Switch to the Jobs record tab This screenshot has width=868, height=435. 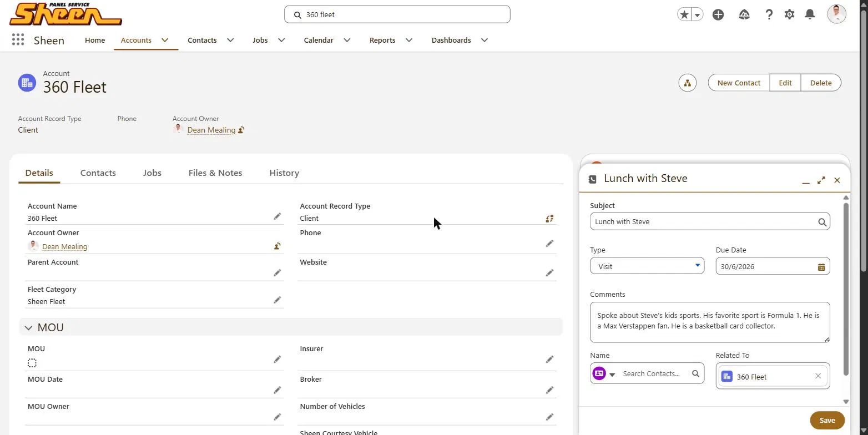click(x=152, y=173)
